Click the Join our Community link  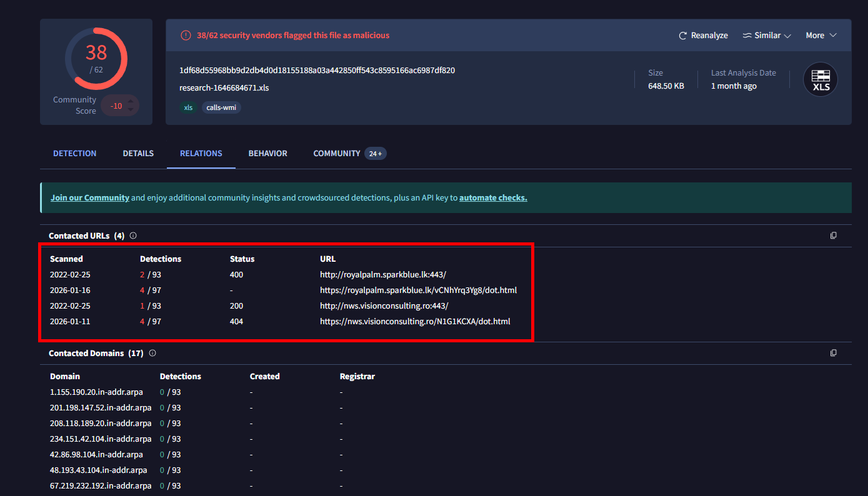pyautogui.click(x=90, y=197)
